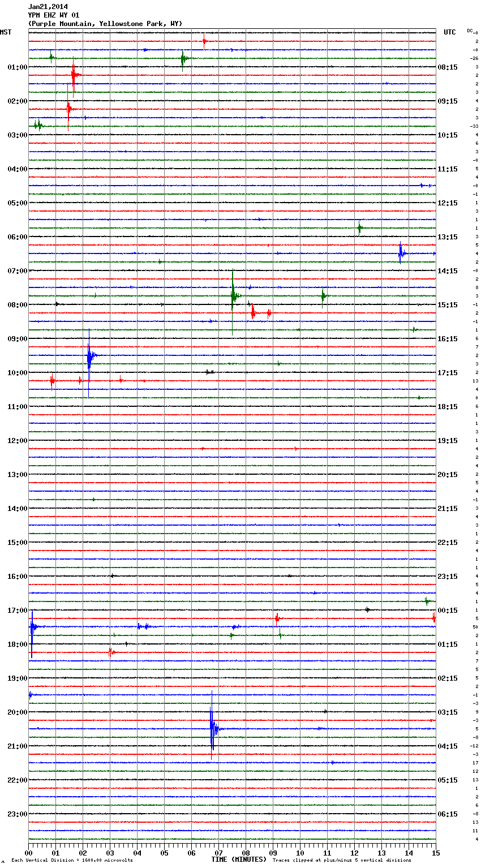The image size is (481, 868).
Task: Click the large green seismic spike before 08:00
Action: [x=233, y=295]
